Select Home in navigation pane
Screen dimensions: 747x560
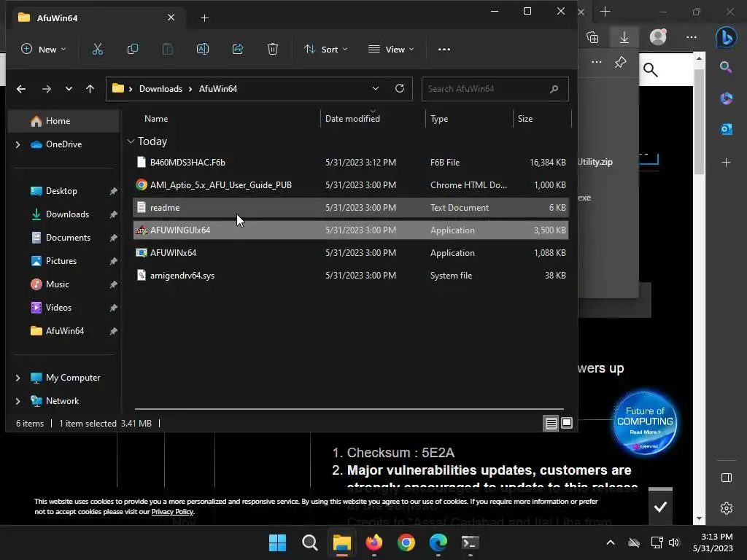pyautogui.click(x=64, y=121)
